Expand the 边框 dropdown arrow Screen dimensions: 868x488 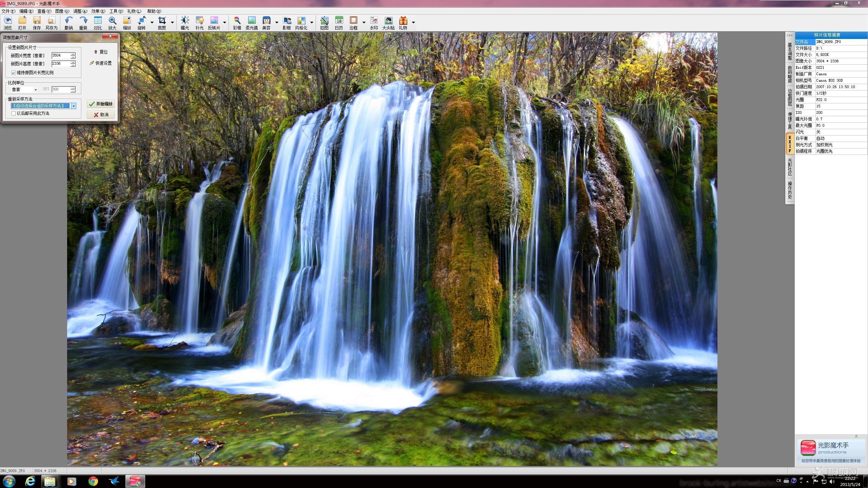[x=364, y=22]
